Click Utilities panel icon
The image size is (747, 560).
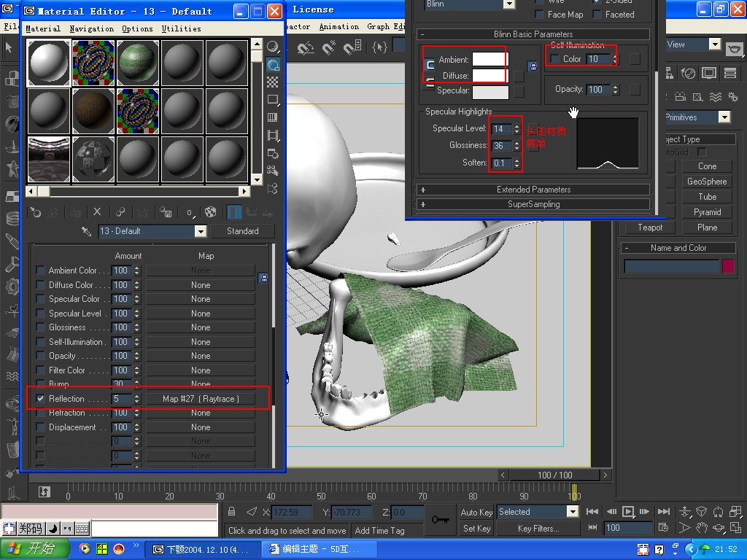pyautogui.click(x=730, y=73)
